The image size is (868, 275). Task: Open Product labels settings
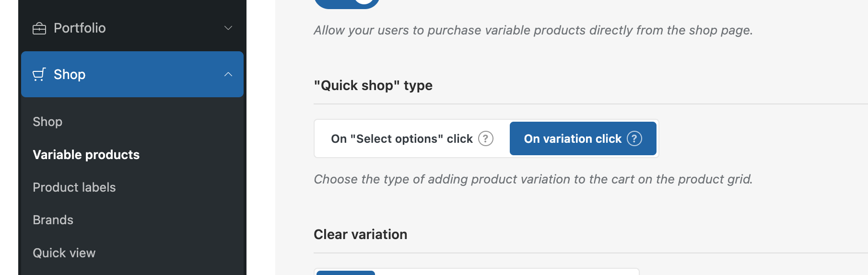point(74,187)
